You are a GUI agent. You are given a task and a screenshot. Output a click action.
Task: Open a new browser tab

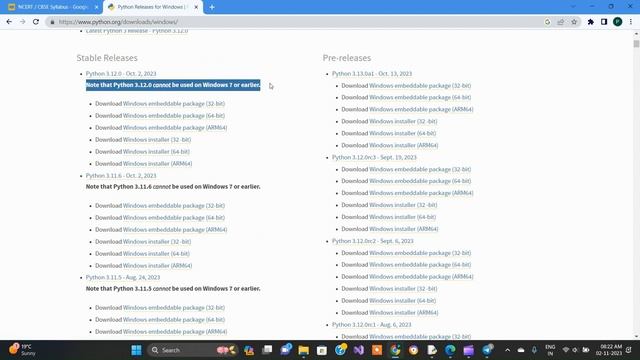pyautogui.click(x=212, y=7)
